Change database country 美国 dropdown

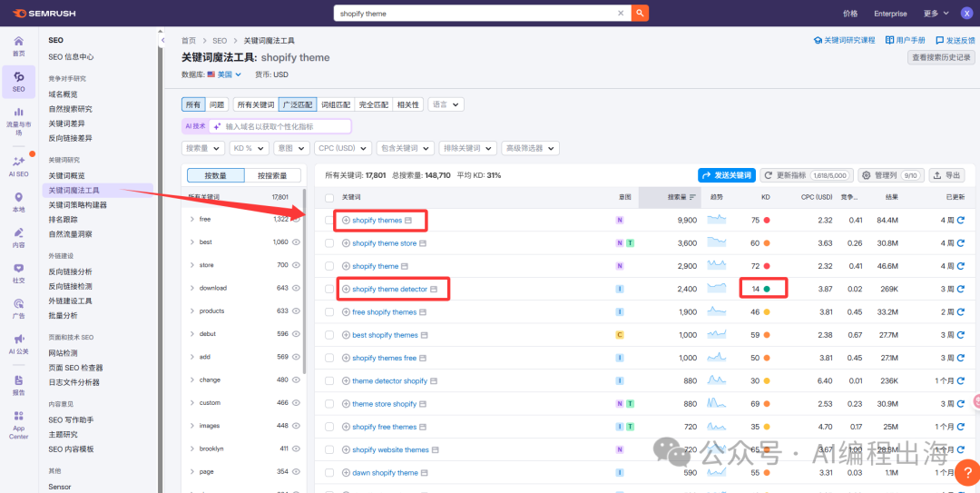(x=230, y=74)
